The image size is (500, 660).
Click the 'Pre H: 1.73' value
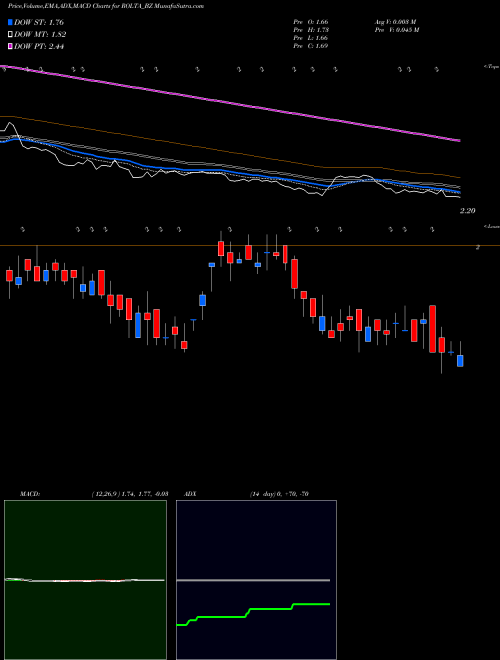[311, 30]
